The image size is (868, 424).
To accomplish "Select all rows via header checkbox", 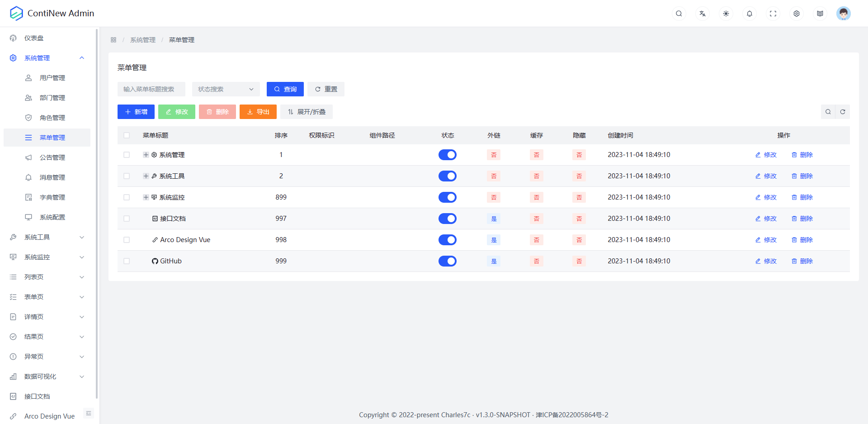I will point(127,135).
